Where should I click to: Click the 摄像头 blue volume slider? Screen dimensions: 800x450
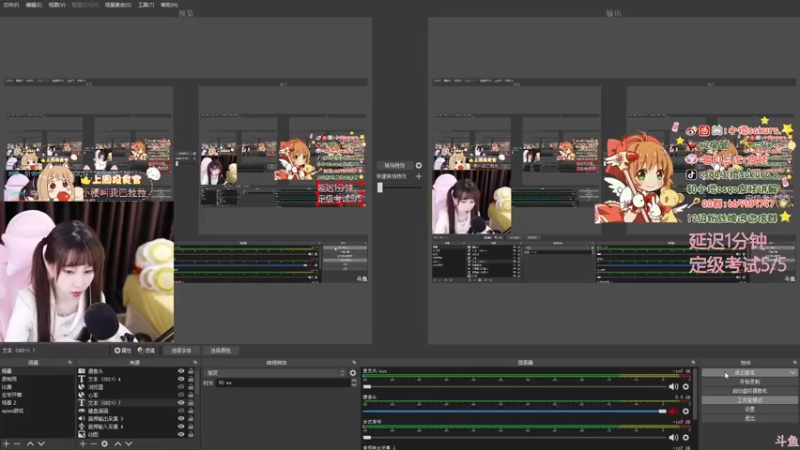(515, 411)
